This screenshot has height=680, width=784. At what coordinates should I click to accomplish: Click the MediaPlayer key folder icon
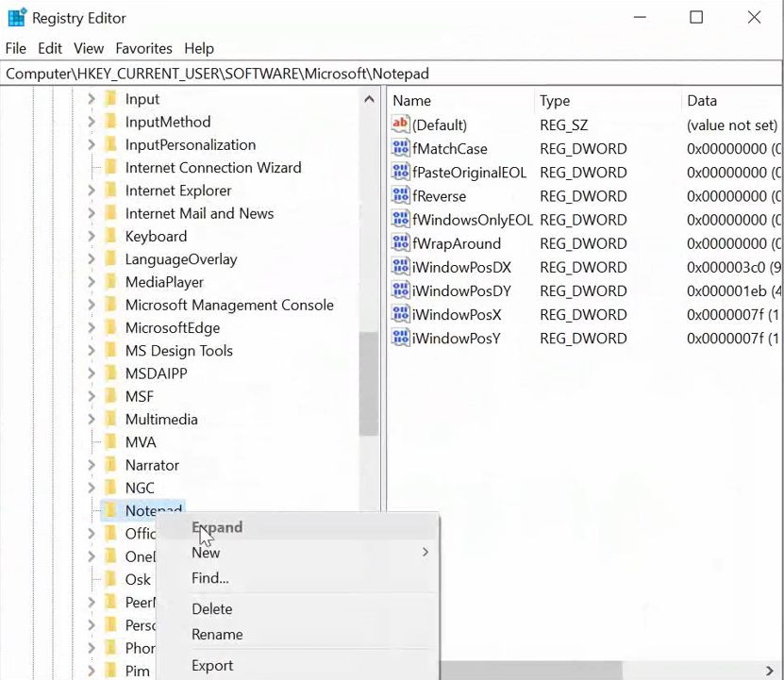tap(110, 282)
